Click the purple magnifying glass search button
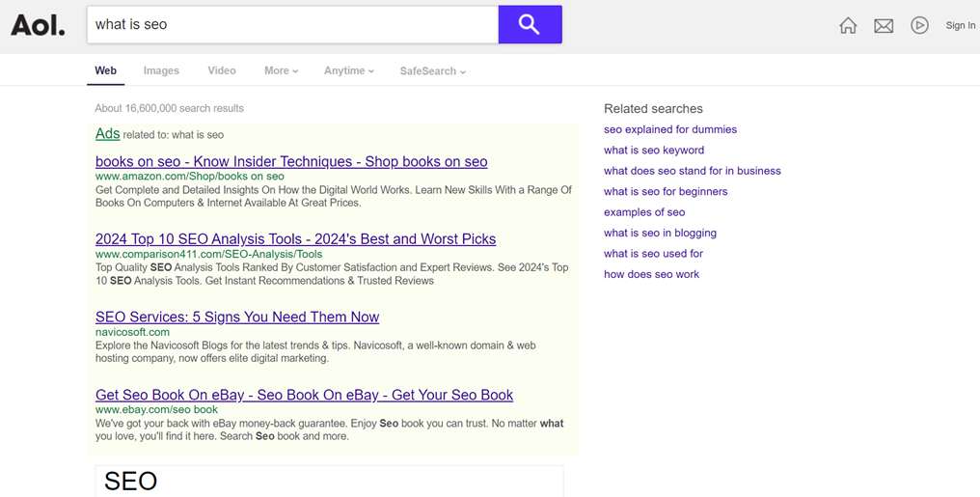This screenshot has height=497, width=980. [x=530, y=24]
